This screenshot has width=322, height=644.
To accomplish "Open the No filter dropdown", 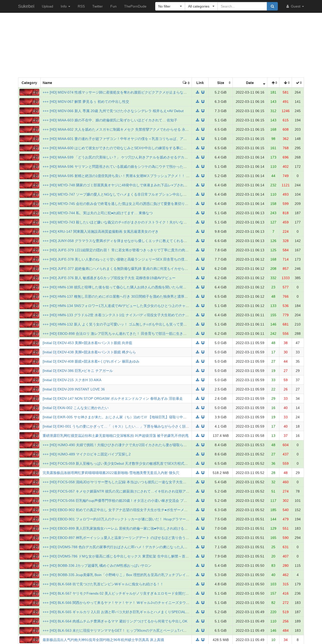I will point(170,6).
